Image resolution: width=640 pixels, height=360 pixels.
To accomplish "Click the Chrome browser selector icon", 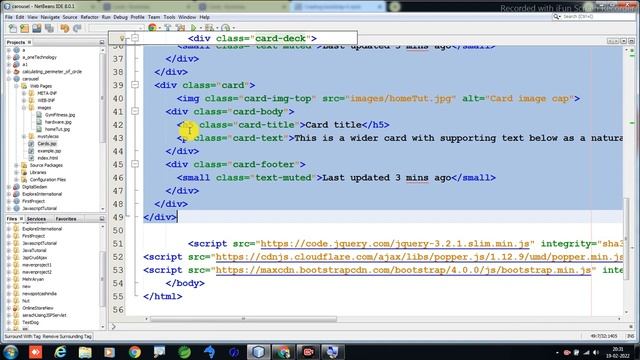I will coord(152,27).
